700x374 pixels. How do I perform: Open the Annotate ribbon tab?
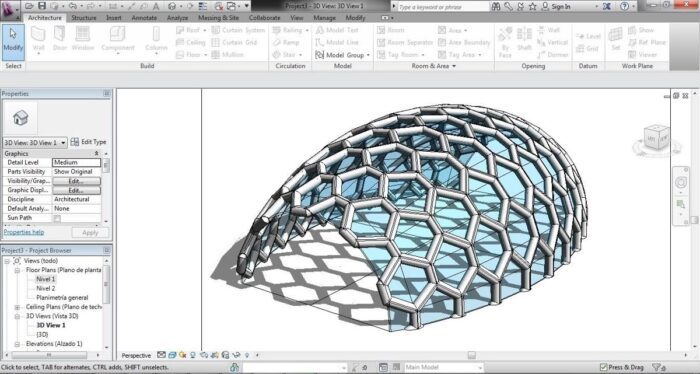144,18
